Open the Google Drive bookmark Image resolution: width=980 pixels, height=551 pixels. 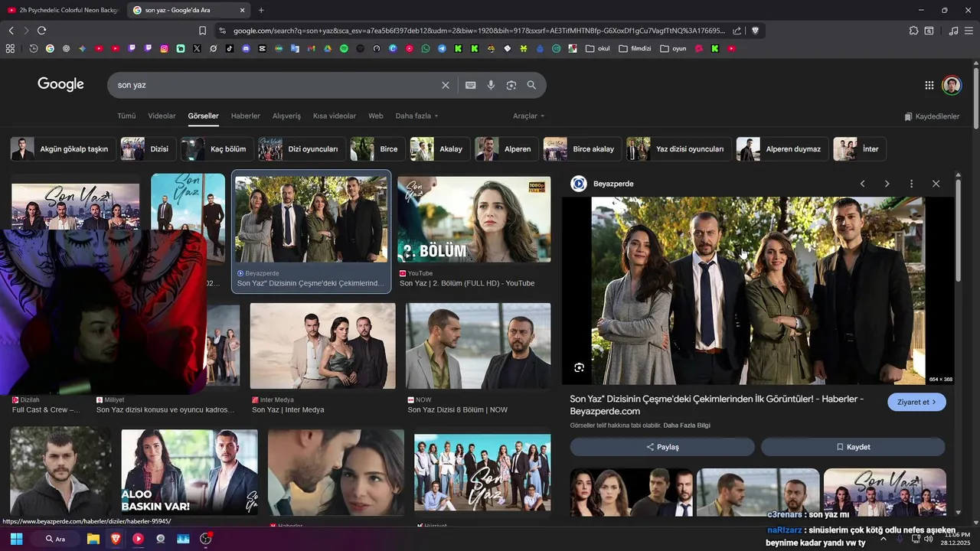point(328,48)
